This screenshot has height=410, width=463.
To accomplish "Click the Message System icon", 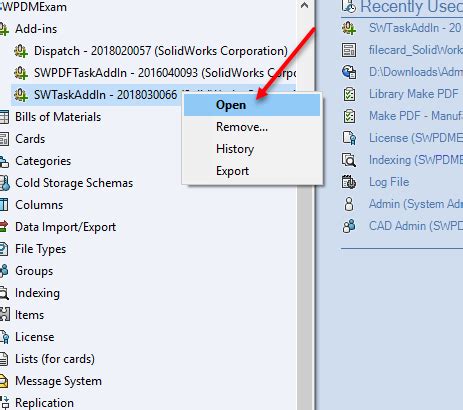I will [x=4, y=381].
